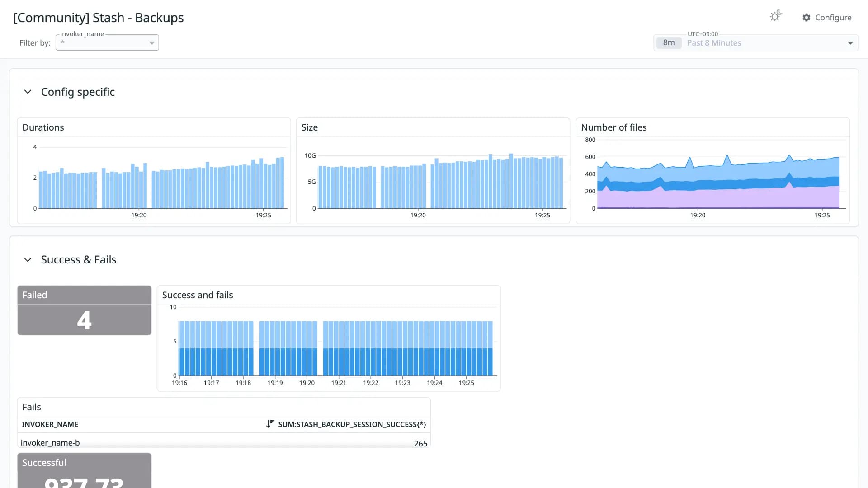Viewport: 868px width, 488px height.
Task: Click the INVOKER_NAME column header
Action: pyautogui.click(x=50, y=424)
